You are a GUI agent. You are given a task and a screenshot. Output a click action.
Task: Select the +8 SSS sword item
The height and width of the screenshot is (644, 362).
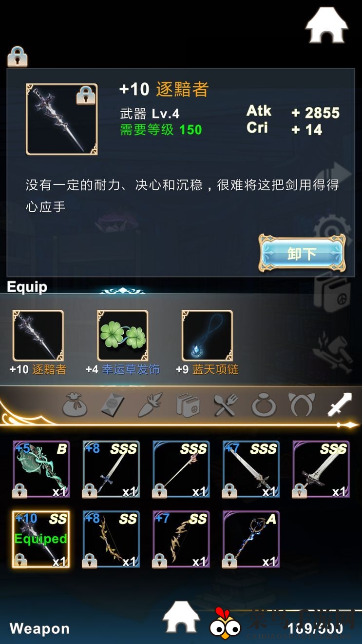(x=111, y=469)
